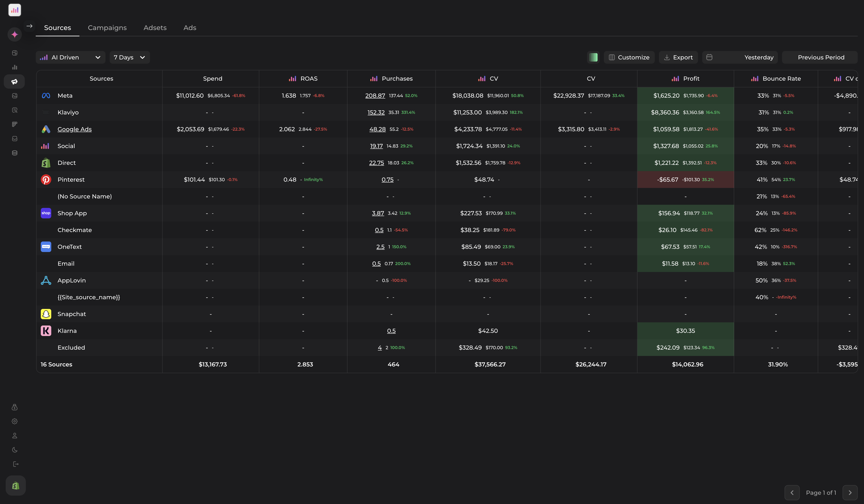Open the bar chart analytics icon in sidebar
864x504 pixels.
pyautogui.click(x=14, y=67)
